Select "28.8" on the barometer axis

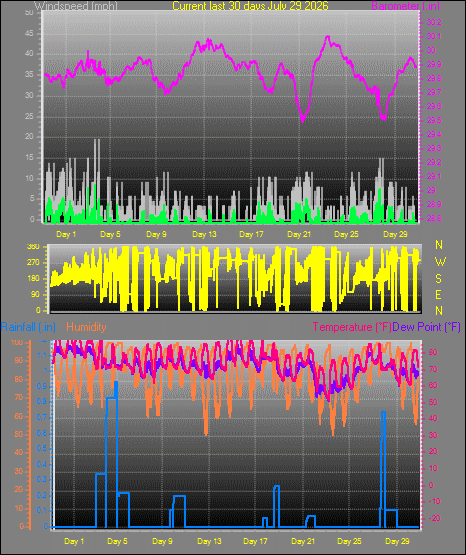point(434,218)
